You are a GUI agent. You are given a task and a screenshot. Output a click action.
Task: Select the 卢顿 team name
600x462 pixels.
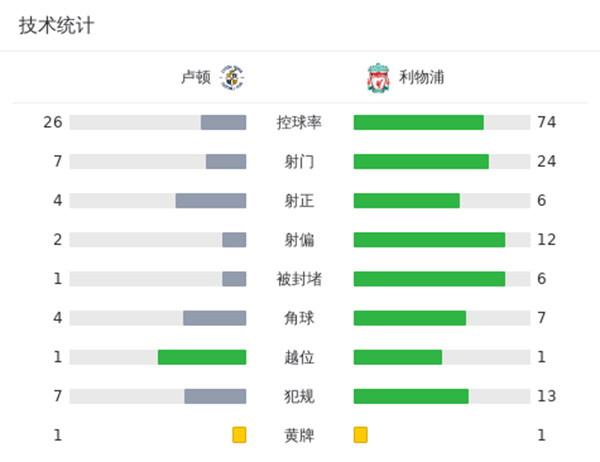195,77
